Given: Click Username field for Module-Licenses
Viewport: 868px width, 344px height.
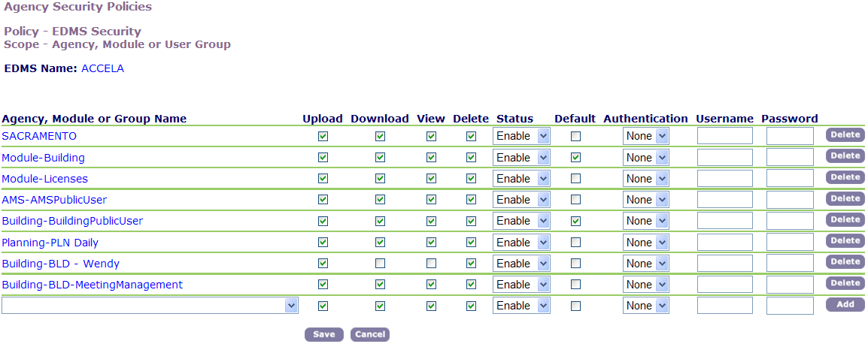Looking at the screenshot, I should coord(724,179).
